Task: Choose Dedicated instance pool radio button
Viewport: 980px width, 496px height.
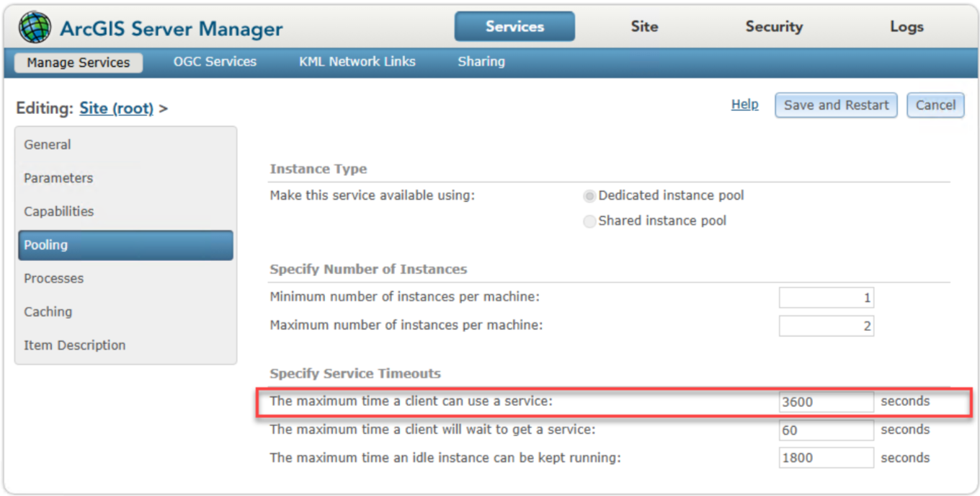Action: (x=589, y=196)
